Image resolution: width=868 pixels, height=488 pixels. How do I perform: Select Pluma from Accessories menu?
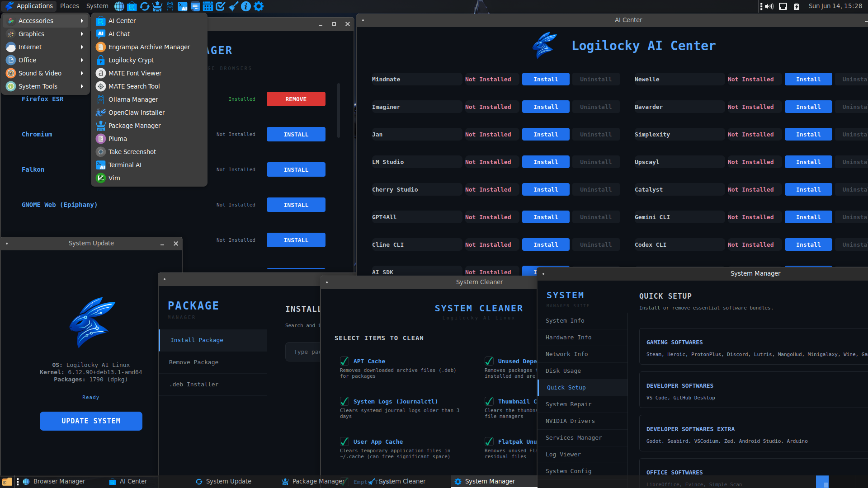click(149, 139)
